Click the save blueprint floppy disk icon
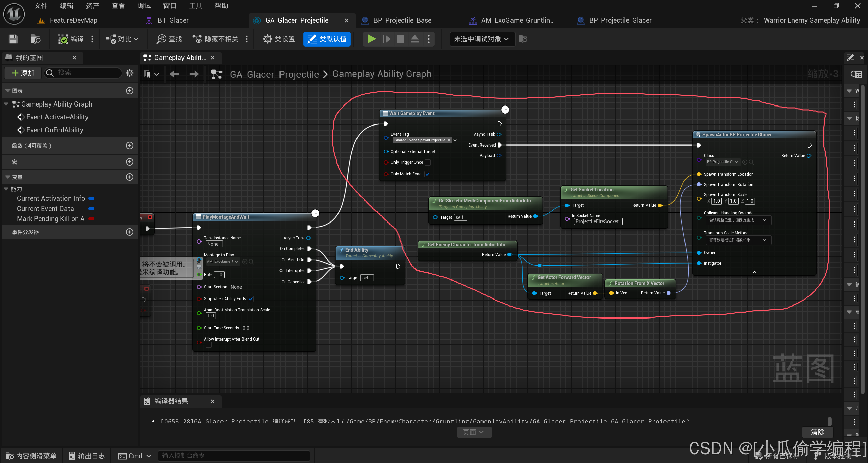The height and width of the screenshot is (463, 868). [x=13, y=39]
